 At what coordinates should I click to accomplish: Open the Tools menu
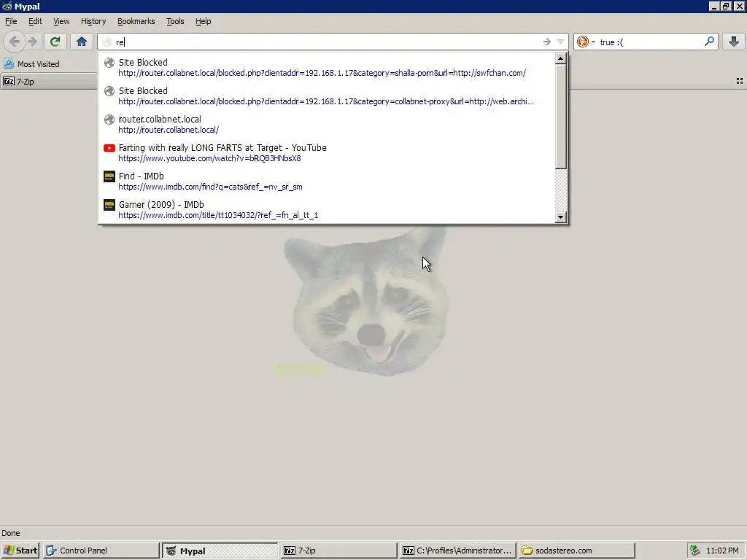click(x=175, y=21)
